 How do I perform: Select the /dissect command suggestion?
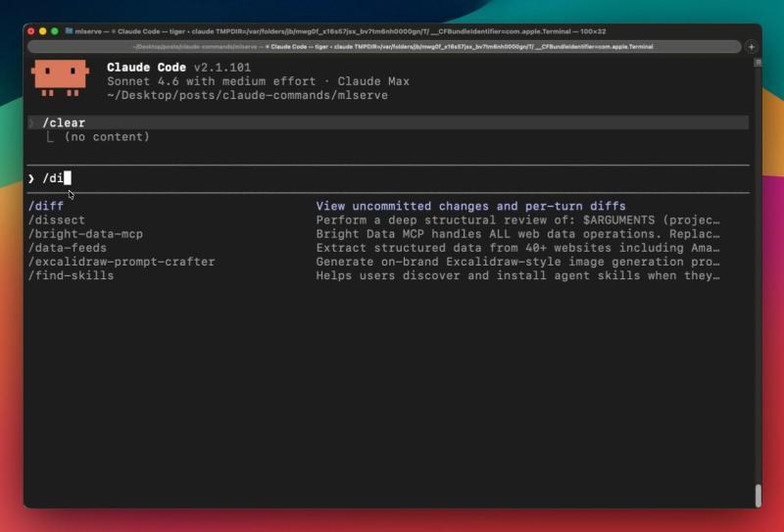coord(57,220)
